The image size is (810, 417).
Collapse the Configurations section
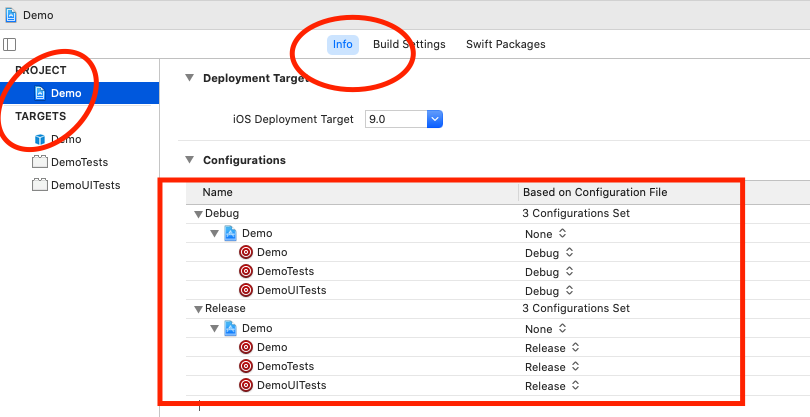[x=189, y=160]
